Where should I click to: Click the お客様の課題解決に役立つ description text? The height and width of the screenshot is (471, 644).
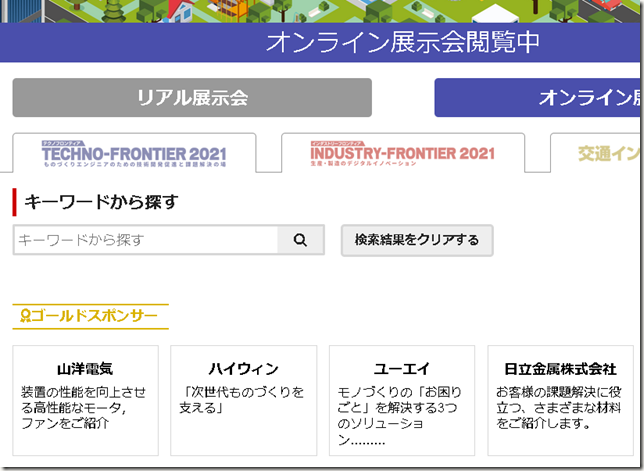click(559, 407)
